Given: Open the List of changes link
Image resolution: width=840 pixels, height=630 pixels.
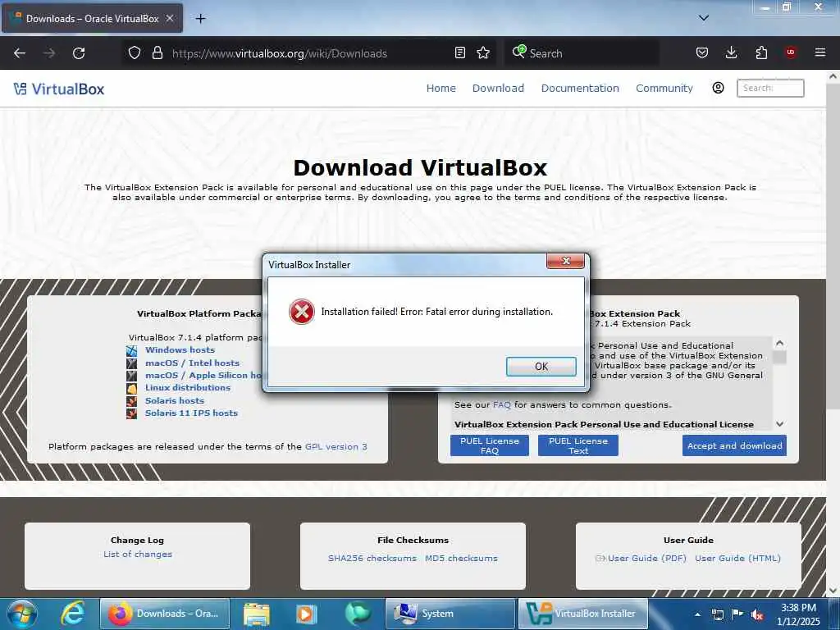Looking at the screenshot, I should (138, 555).
